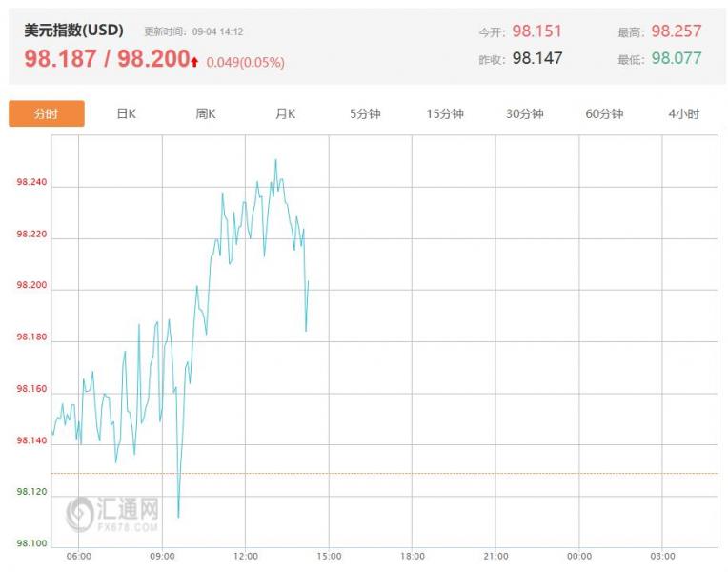Open the 周K weekly chart tab
This screenshot has width=728, height=572.
[206, 113]
